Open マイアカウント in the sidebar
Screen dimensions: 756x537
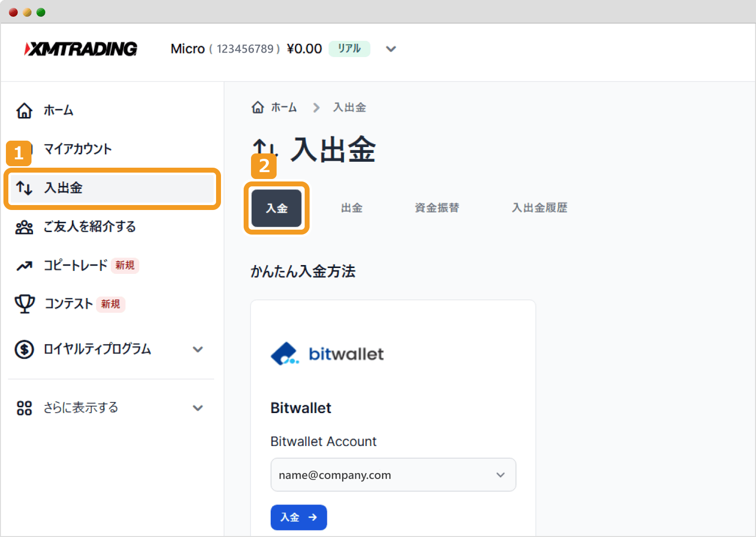click(78, 149)
